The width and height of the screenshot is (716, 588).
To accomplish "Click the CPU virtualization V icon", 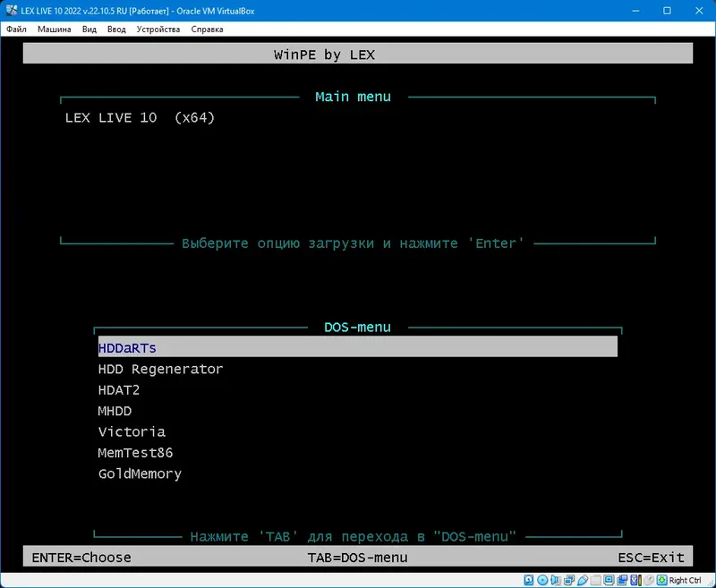I will pos(635,580).
